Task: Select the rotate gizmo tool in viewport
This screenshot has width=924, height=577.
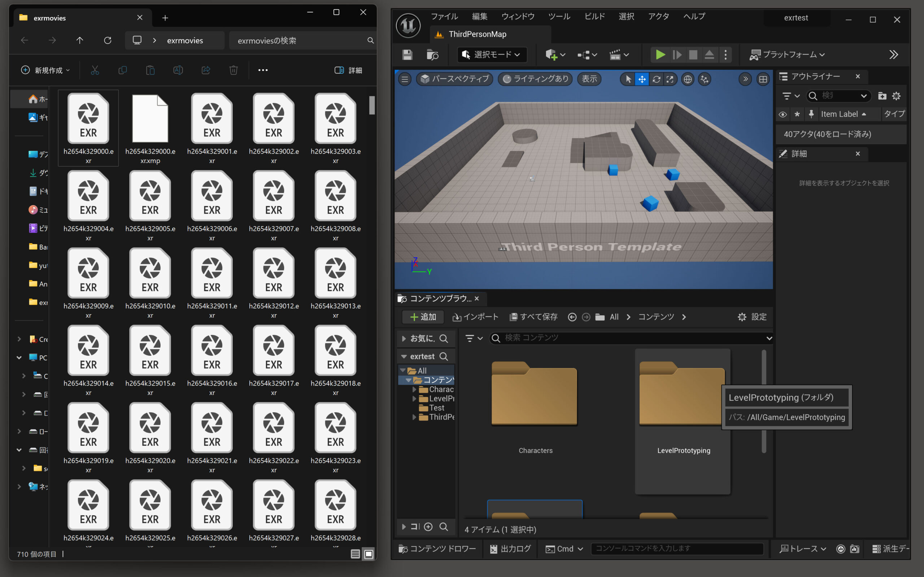Action: (x=656, y=79)
